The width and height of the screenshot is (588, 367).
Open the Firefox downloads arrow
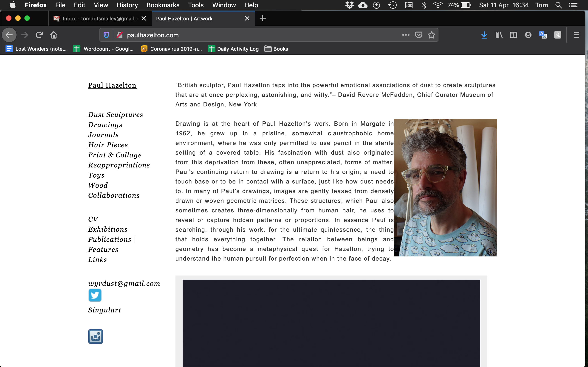(484, 35)
